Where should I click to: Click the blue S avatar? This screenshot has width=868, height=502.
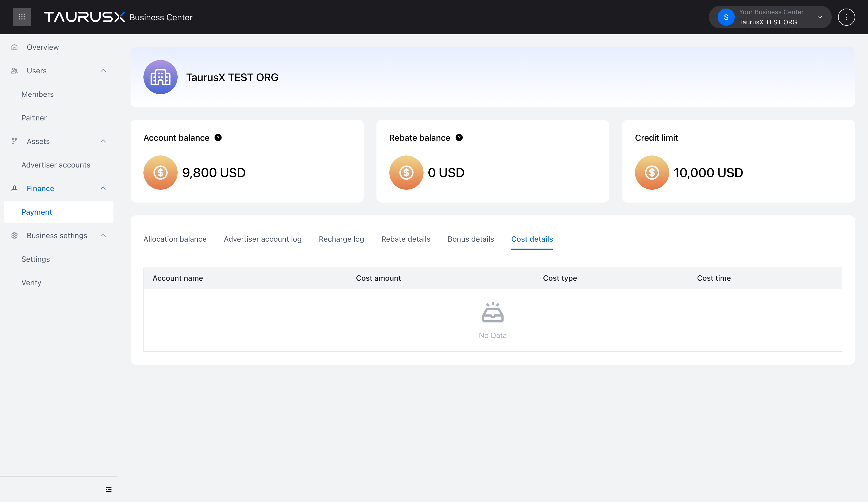[726, 17]
